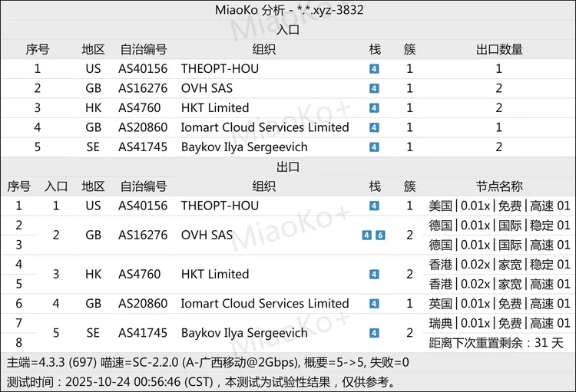The image size is (576, 392).
Task: Select AS16276 in the 入口 table
Action: coord(143,89)
